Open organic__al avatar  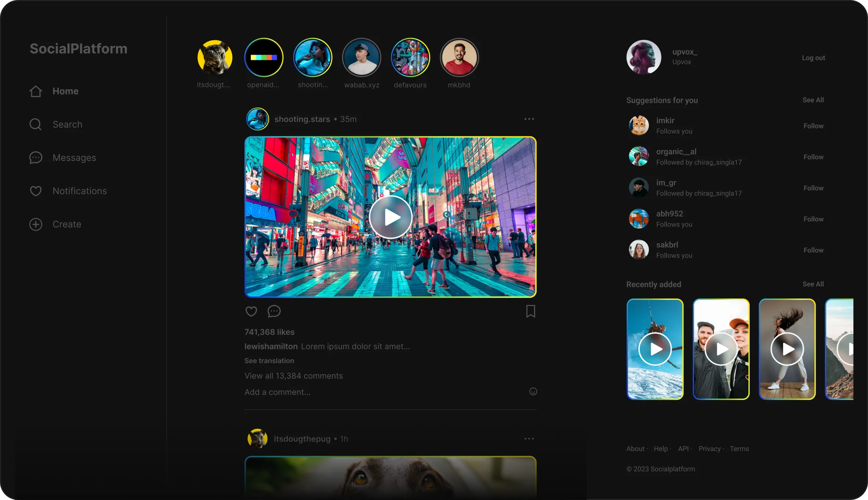click(x=639, y=156)
